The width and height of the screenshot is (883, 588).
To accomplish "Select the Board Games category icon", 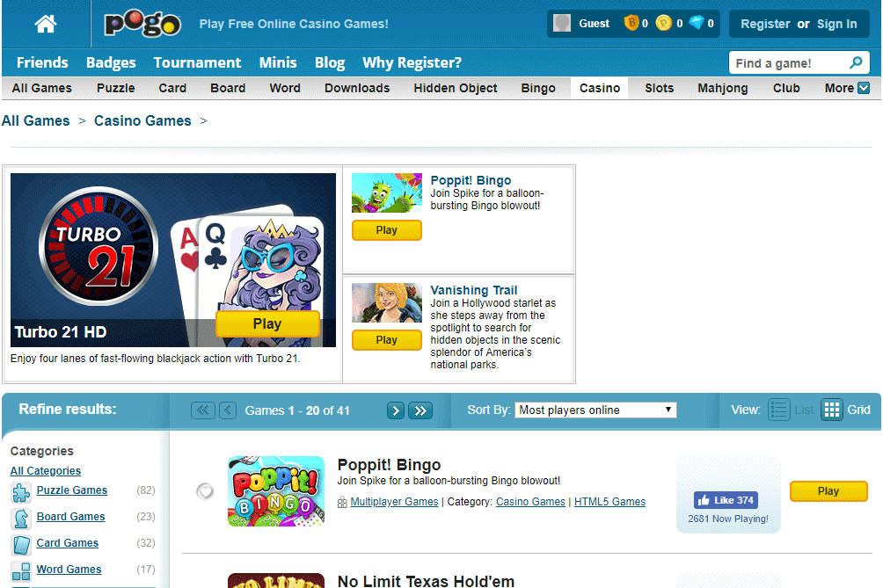I will pyautogui.click(x=20, y=518).
